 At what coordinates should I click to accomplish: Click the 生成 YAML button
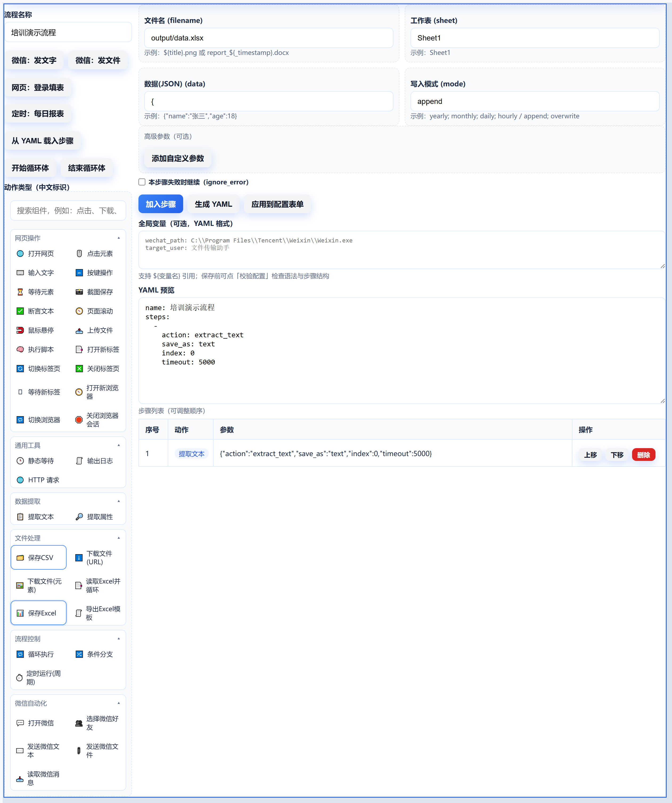click(x=213, y=204)
